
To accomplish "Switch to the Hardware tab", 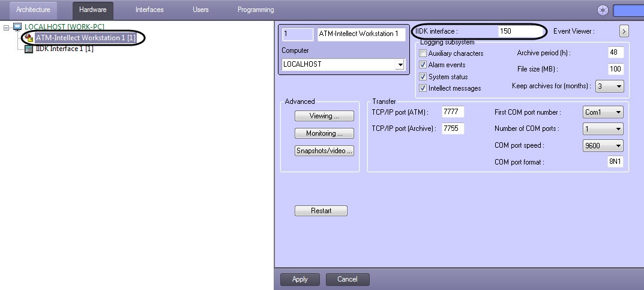I will (93, 10).
